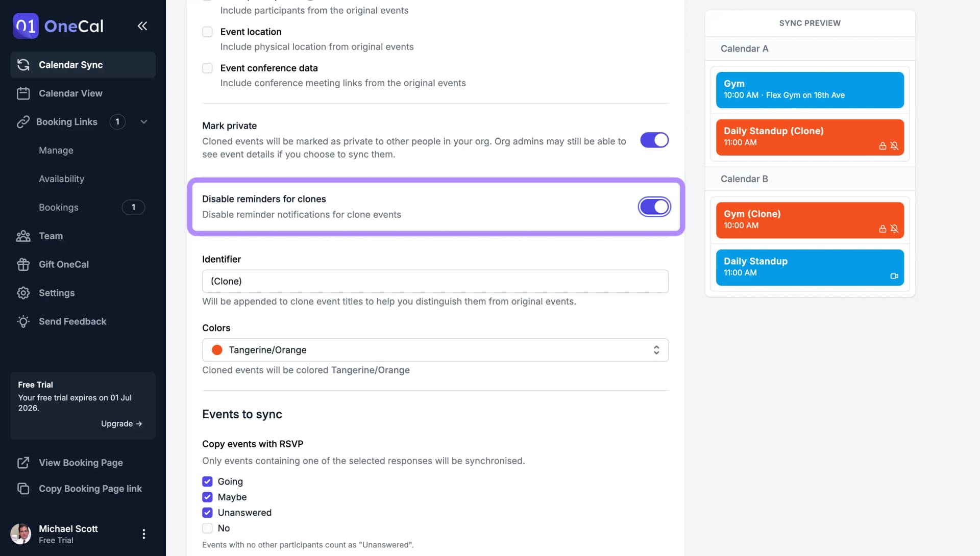Click the Booking Links sidebar icon
Viewport: 980px width, 556px height.
tap(22, 122)
